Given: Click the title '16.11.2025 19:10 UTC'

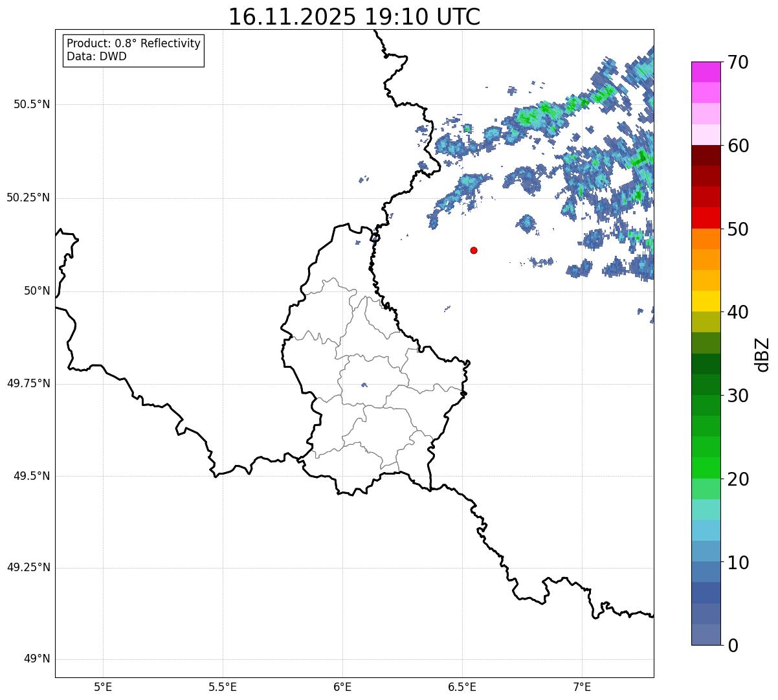Looking at the screenshot, I should tap(354, 17).
